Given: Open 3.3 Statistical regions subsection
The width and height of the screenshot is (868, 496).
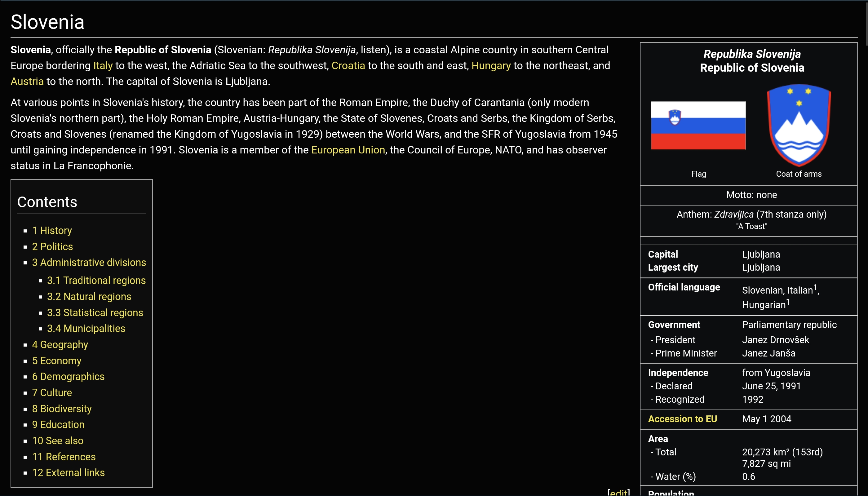Looking at the screenshot, I should click(x=95, y=313).
